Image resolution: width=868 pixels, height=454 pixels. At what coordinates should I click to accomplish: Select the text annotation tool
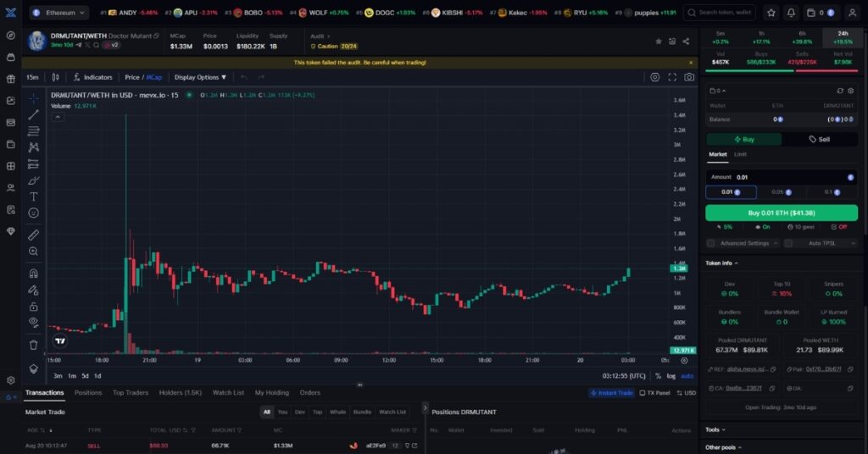[x=33, y=197]
